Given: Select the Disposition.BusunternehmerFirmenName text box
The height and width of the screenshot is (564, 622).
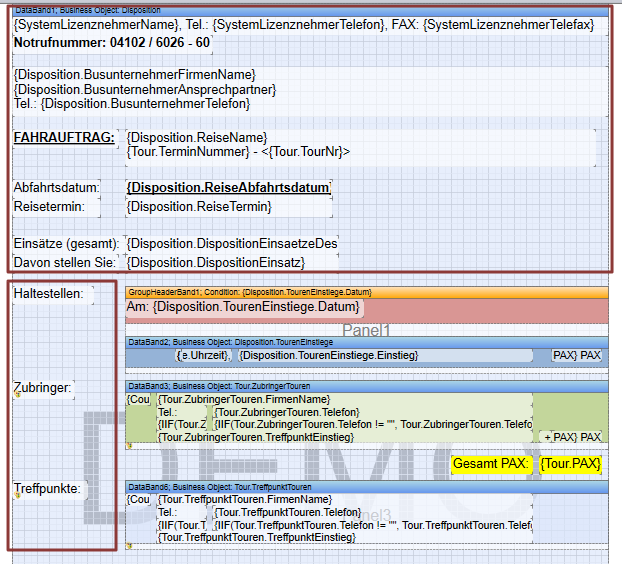Looking at the screenshot, I should coord(311,90).
